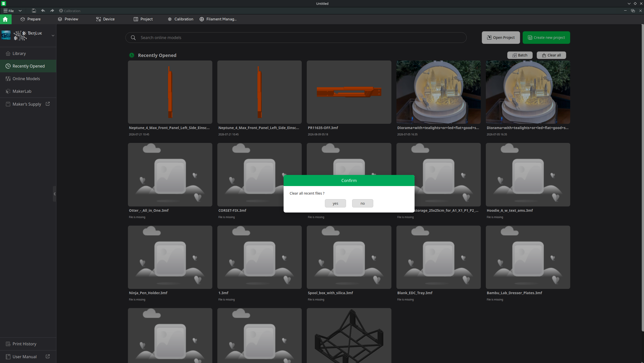The height and width of the screenshot is (363, 644).
Task: Click the Batch button
Action: tap(520, 55)
